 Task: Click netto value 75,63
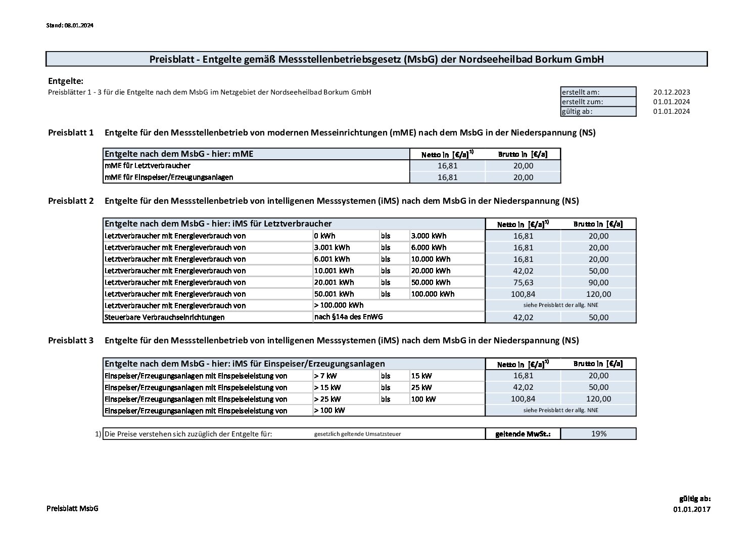(523, 282)
